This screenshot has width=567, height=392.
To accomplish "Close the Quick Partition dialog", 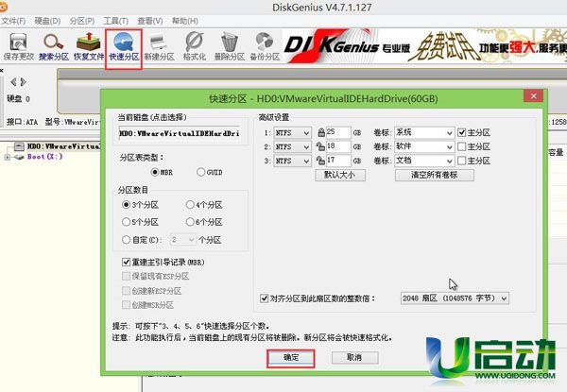I will point(533,96).
